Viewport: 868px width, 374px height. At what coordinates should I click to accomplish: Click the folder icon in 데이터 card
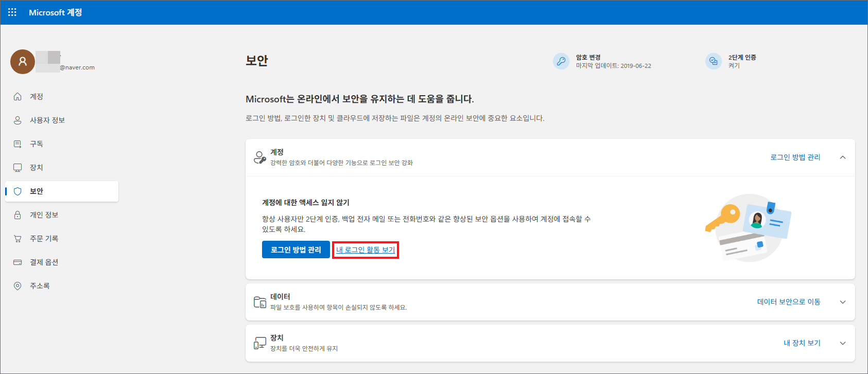[260, 302]
